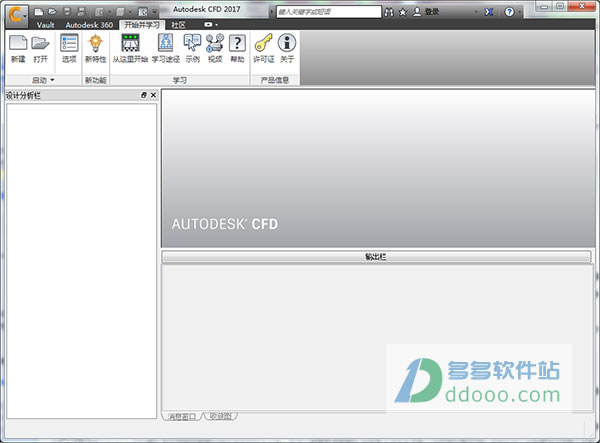Maximize the Autodesk CFD window
This screenshot has height=443, width=600.
pyautogui.click(x=560, y=6)
